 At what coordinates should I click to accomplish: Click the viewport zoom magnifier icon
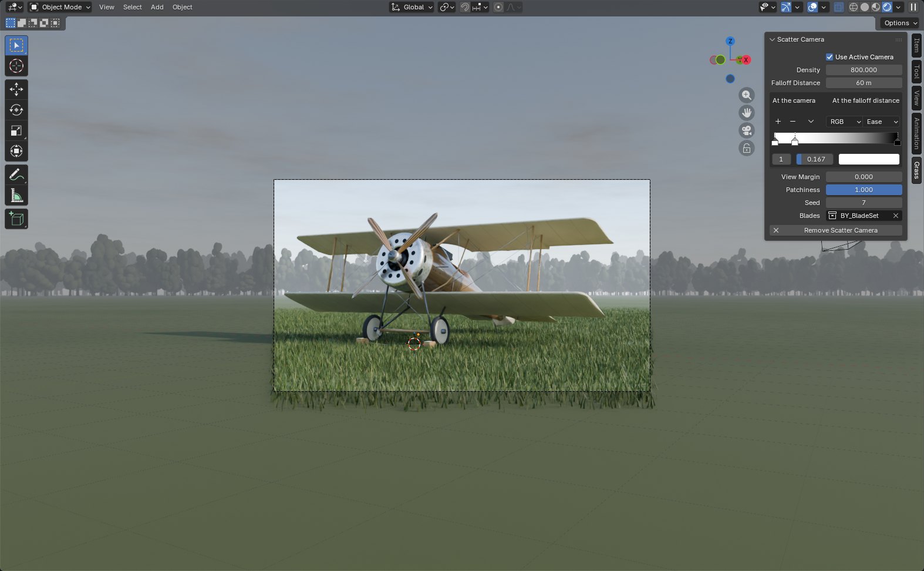tap(747, 95)
